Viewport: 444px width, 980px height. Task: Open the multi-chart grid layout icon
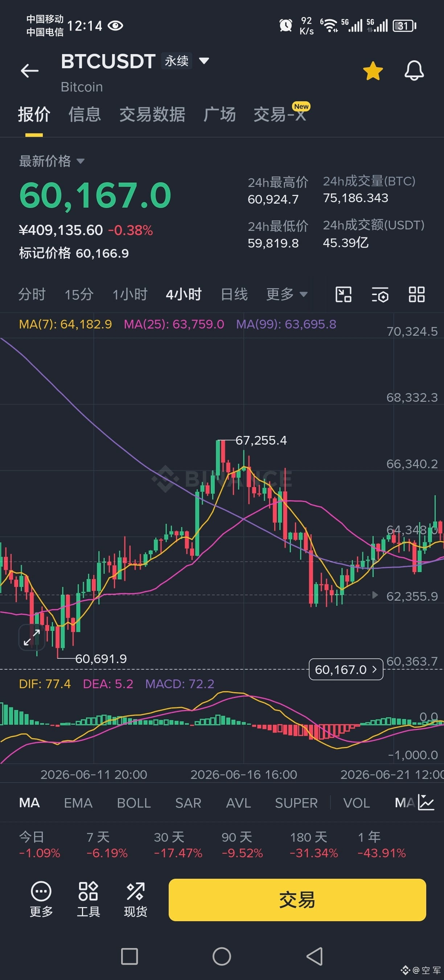pyautogui.click(x=417, y=294)
